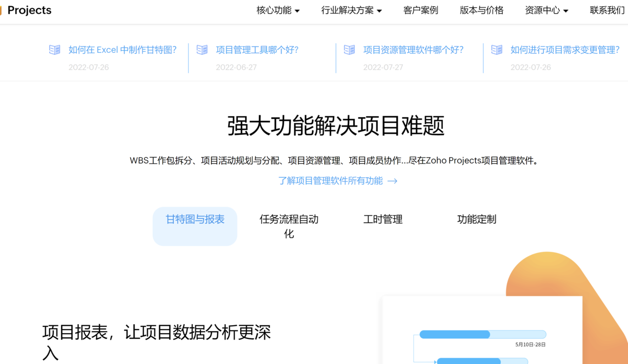Open article 如何在 Excel 中制作甘特图?
The image size is (628, 364).
(x=122, y=50)
